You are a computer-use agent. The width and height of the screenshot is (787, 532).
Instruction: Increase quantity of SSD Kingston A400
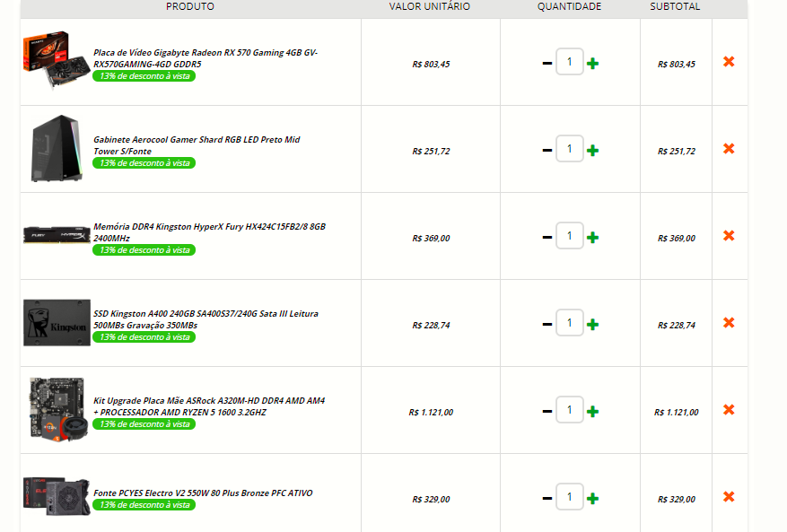593,324
